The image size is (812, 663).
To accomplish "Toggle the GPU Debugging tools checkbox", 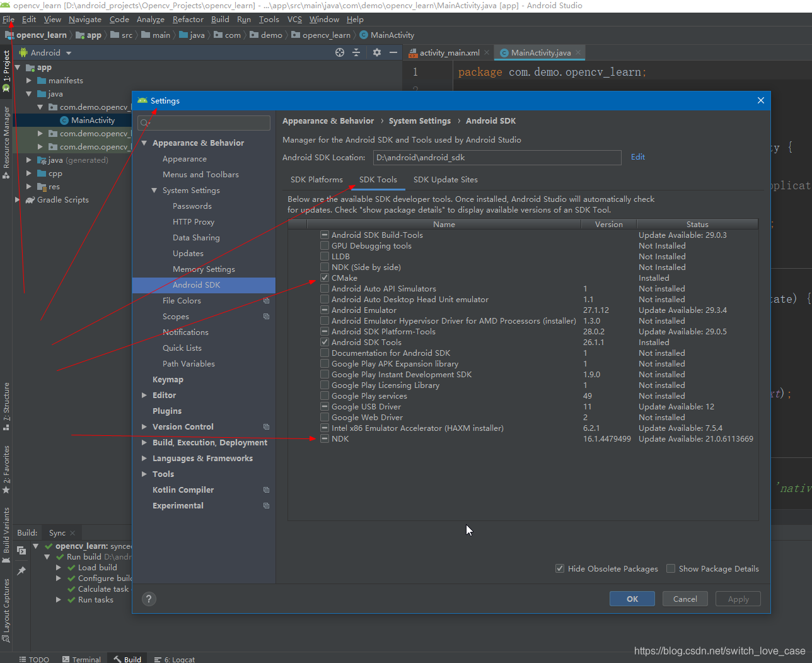I will pos(325,245).
